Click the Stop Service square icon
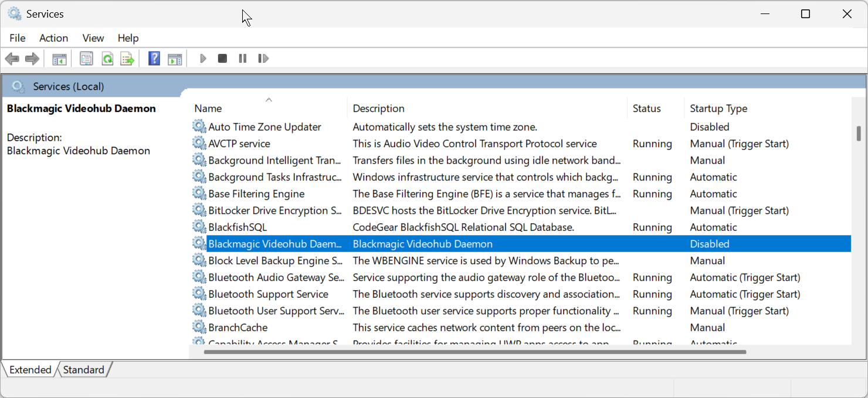This screenshot has height=398, width=868. (x=222, y=59)
